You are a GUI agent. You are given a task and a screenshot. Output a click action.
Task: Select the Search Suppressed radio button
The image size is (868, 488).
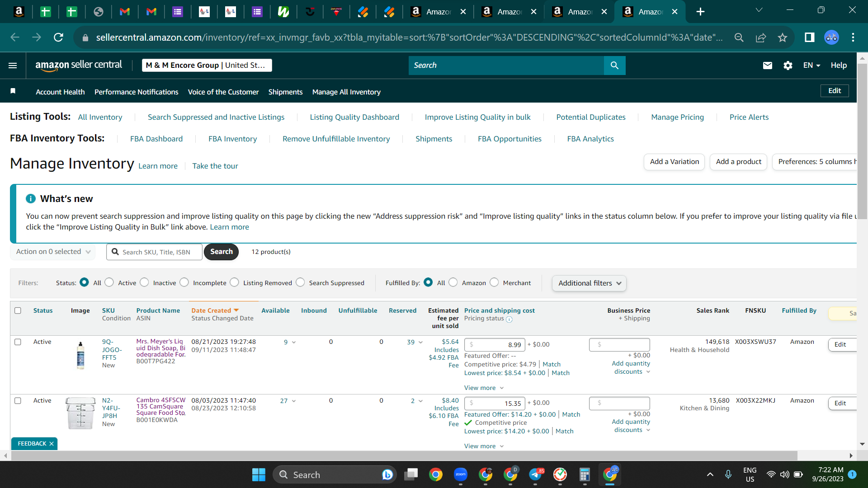click(x=300, y=282)
